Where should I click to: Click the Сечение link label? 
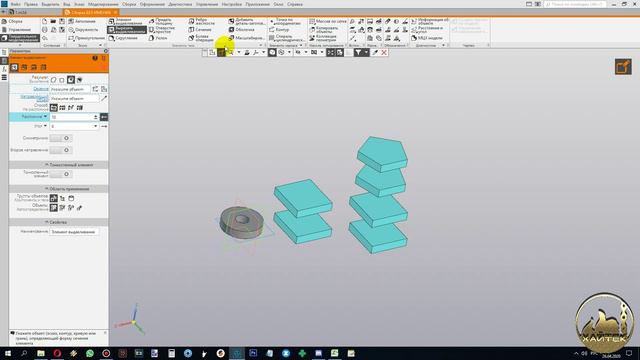[x=41, y=89]
